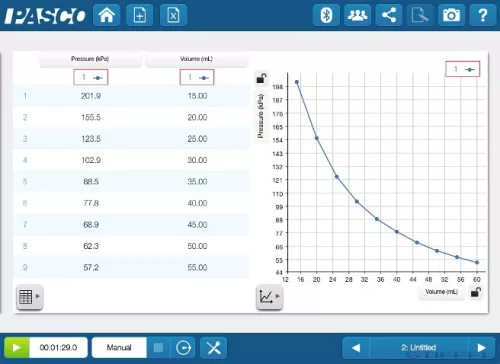Select volume cell 35.00
This screenshot has width=500, height=364.
click(x=197, y=182)
